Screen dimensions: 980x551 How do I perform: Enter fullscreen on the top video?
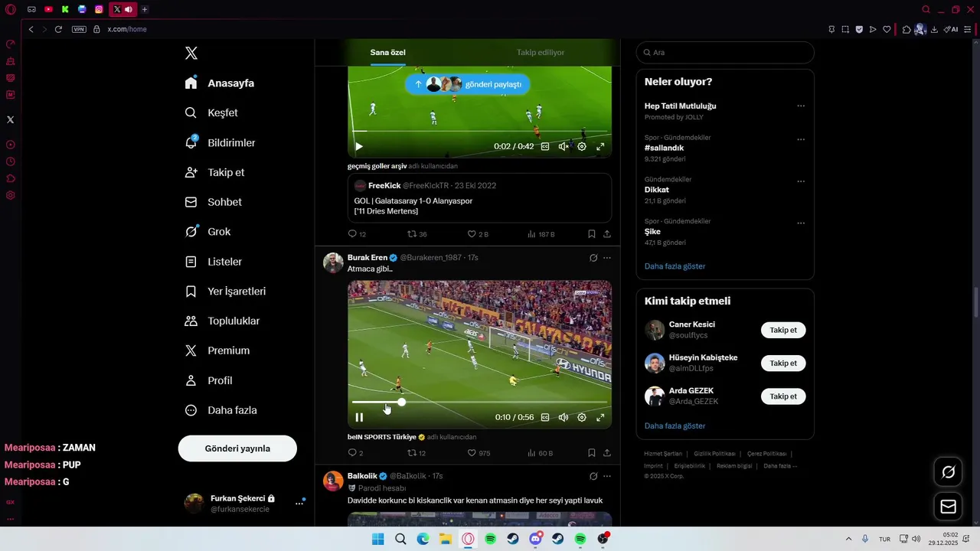(600, 146)
